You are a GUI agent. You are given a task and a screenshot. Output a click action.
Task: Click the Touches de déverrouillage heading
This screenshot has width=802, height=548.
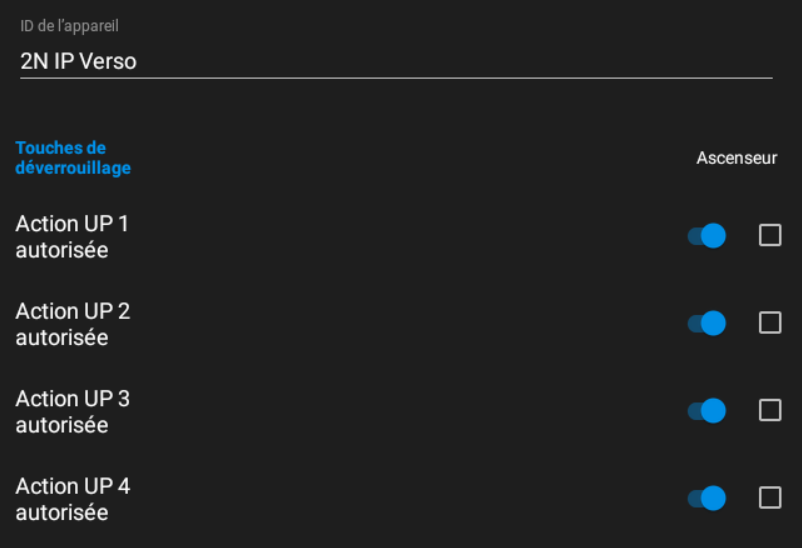73,158
